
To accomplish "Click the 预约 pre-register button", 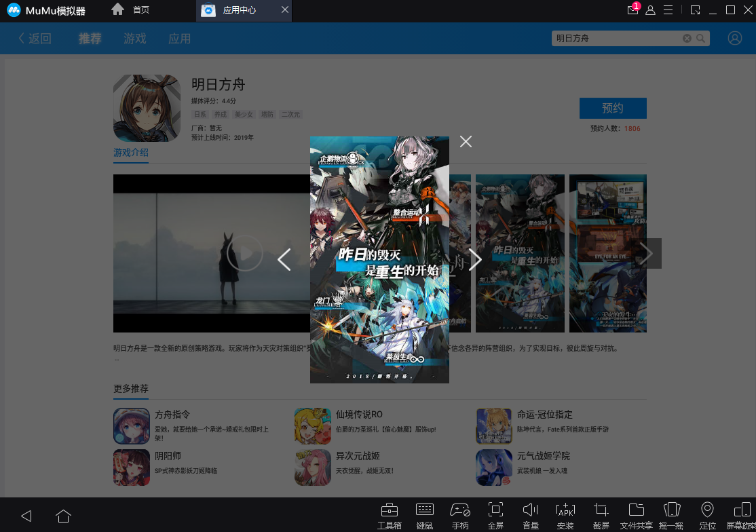I will tap(612, 109).
